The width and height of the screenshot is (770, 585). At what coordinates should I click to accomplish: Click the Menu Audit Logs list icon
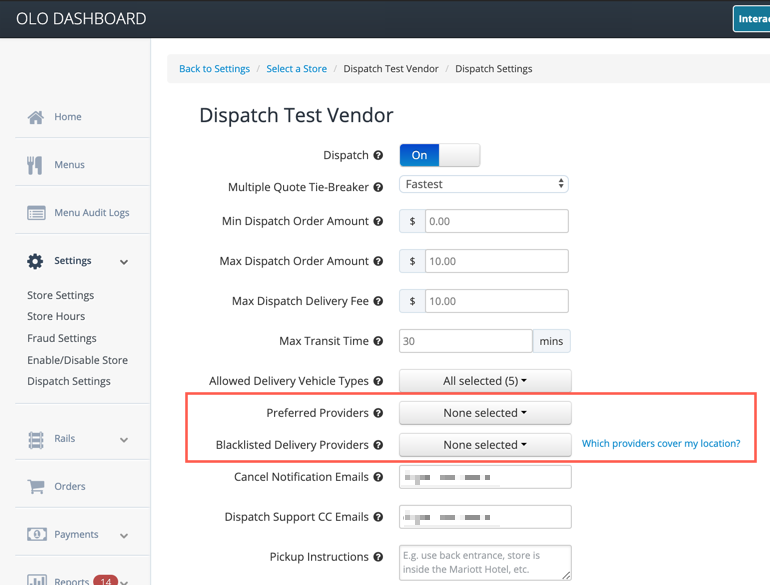[36, 213]
